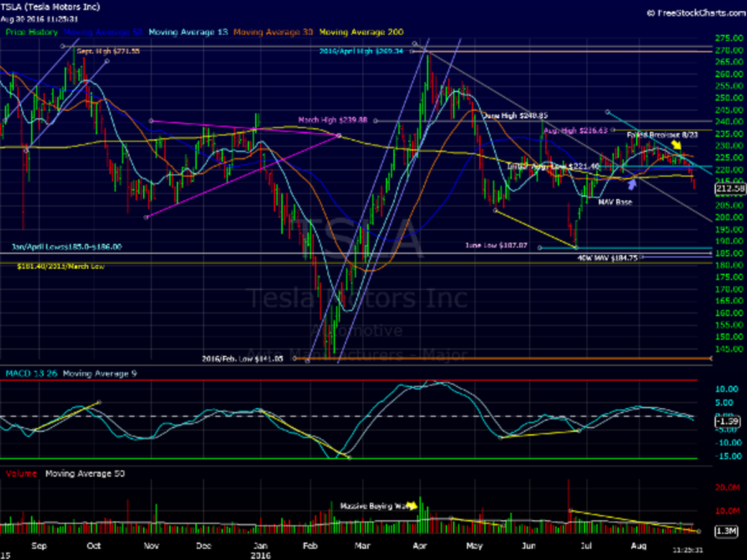Click the Jul label on time axis
Image resolution: width=747 pixels, height=560 pixels.
click(585, 546)
